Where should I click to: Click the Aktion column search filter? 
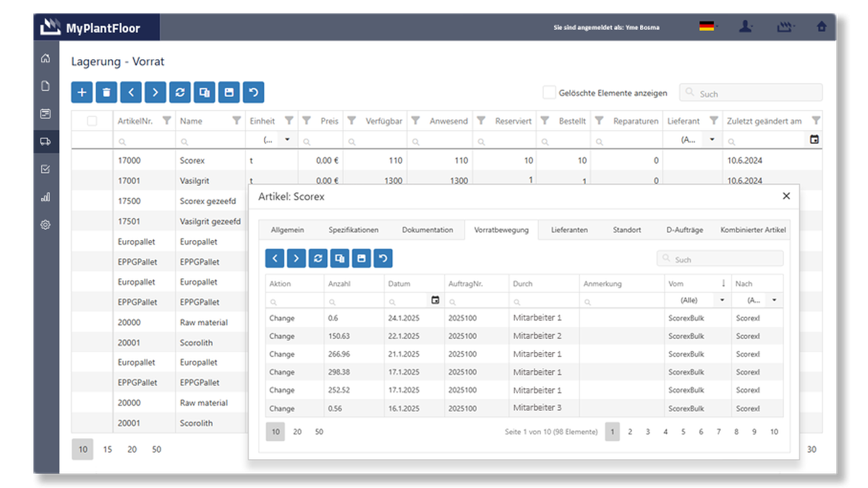(294, 300)
